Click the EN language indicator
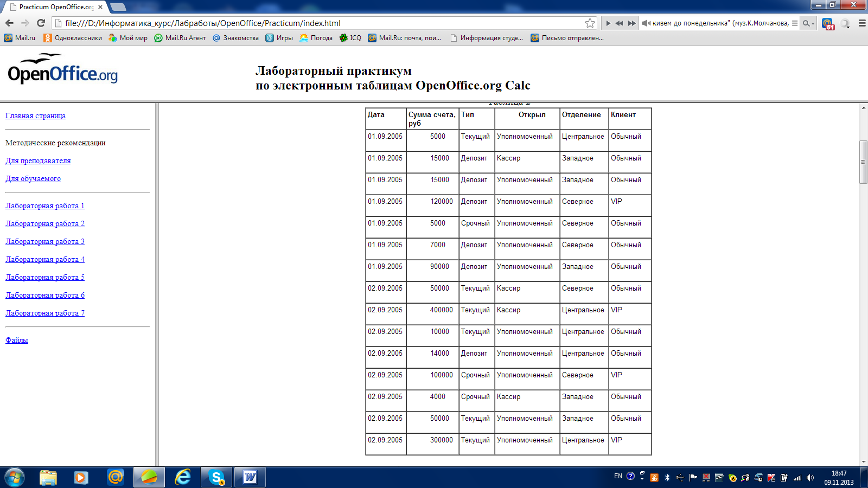This screenshot has width=868, height=488. (x=618, y=476)
